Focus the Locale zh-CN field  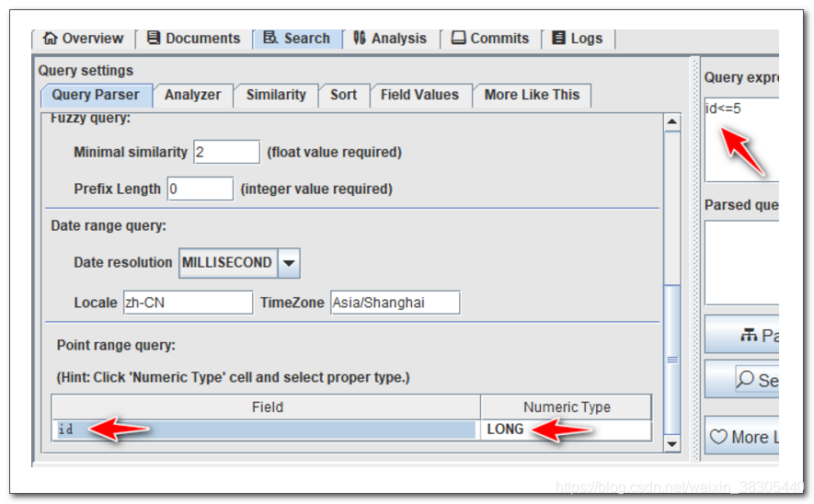pos(188,303)
